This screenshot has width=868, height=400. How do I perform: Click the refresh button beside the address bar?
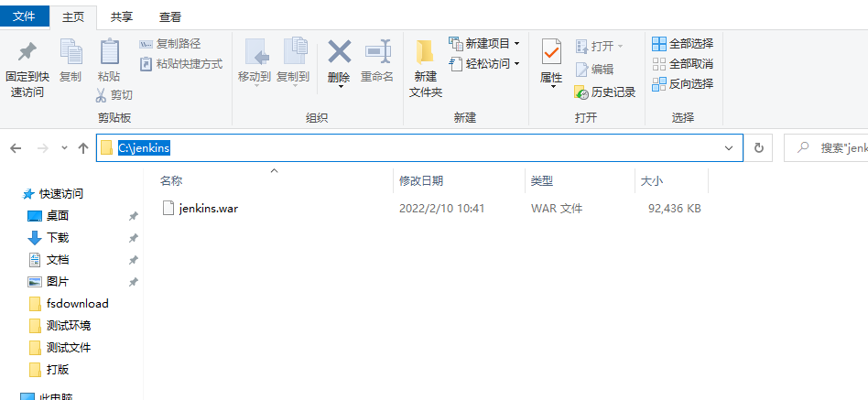coord(759,147)
